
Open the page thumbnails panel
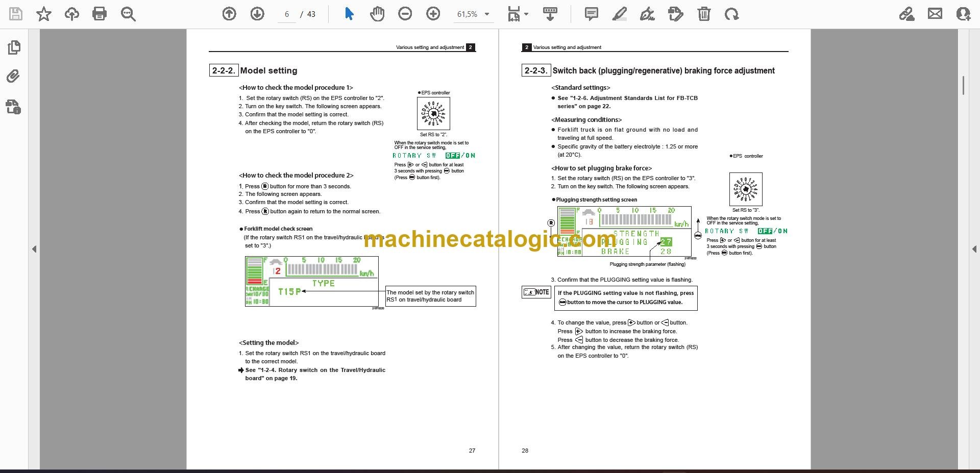click(x=14, y=47)
